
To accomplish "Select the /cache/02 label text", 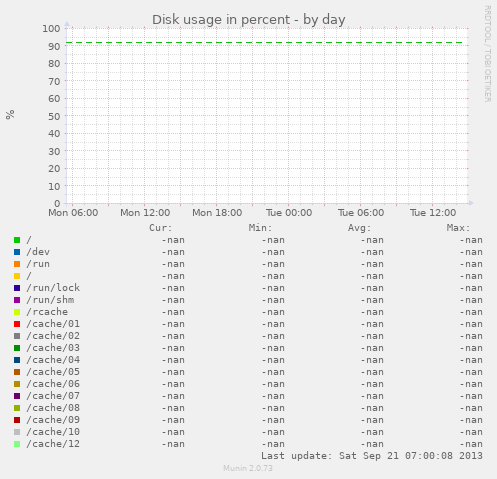I will [x=53, y=336].
